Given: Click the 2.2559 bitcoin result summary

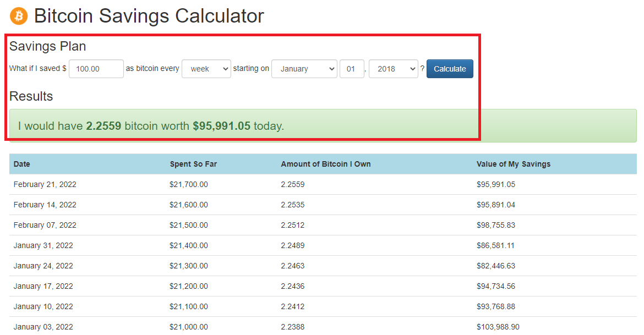Looking at the screenshot, I should tap(151, 125).
